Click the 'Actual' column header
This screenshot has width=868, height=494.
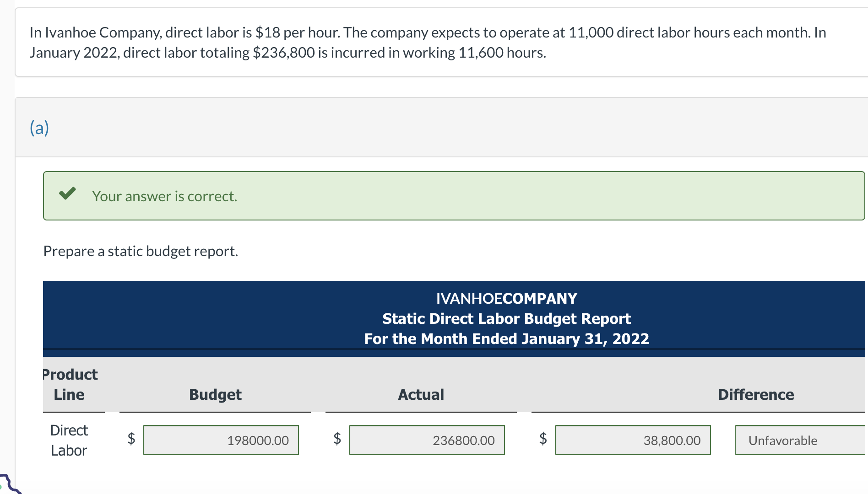pos(421,394)
